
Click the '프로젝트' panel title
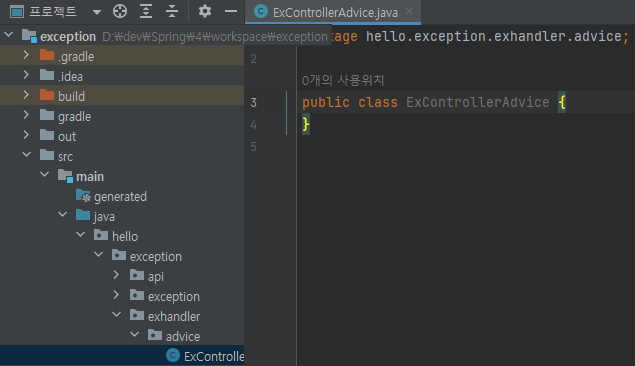[x=53, y=11]
